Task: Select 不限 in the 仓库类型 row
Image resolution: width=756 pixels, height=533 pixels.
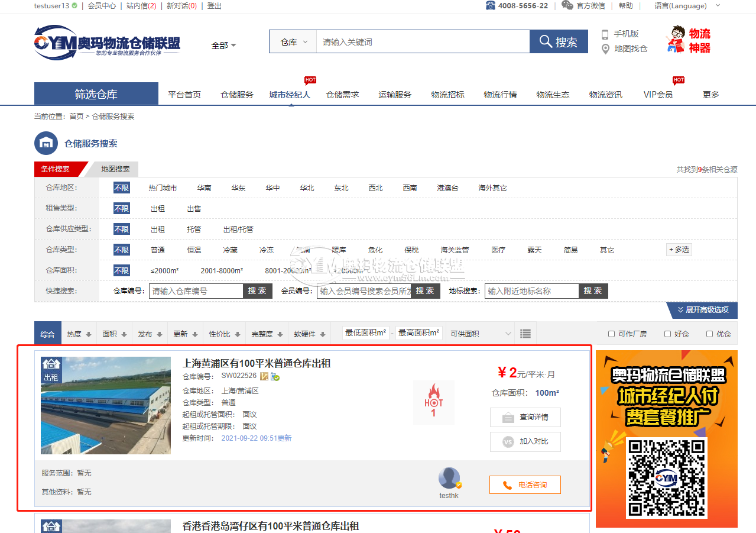Action: (122, 250)
